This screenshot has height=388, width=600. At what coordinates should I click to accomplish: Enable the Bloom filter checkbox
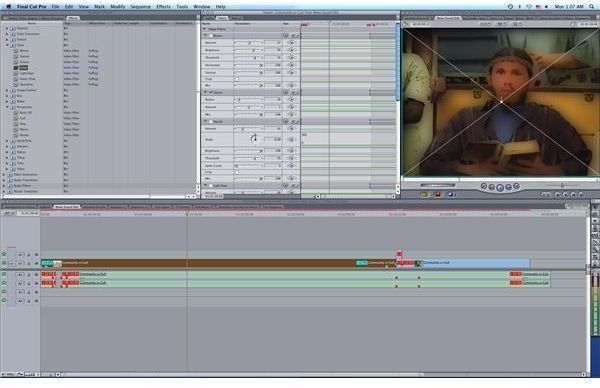tap(211, 36)
